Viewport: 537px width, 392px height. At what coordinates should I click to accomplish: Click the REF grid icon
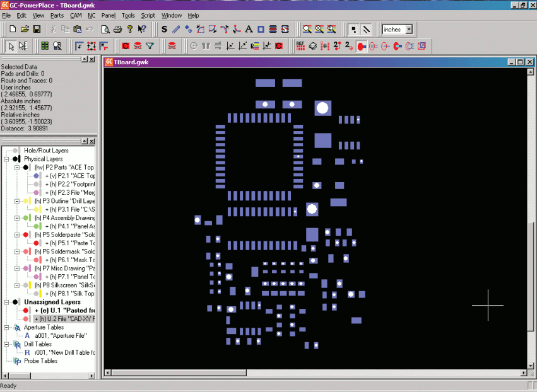(x=301, y=46)
